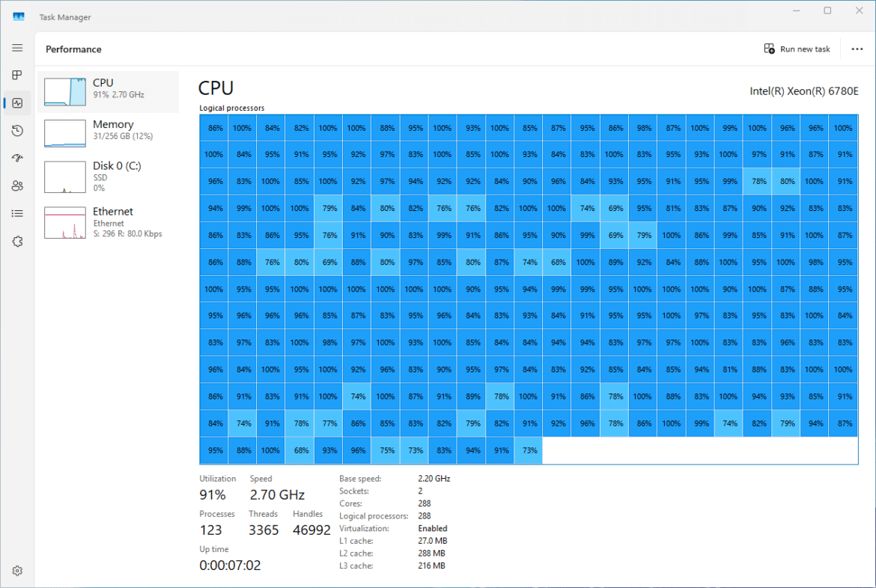
Task: Open the hamburger navigation menu
Action: tap(17, 48)
